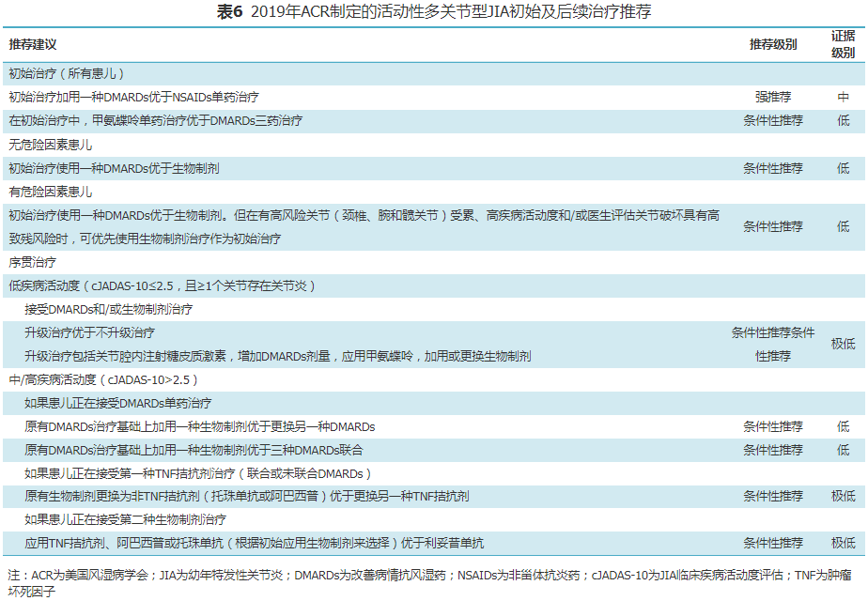Click "接受DMARDs和/或生物制剂治疗" subheading
Screen dimensions: 868x601
pyautogui.click(x=108, y=309)
